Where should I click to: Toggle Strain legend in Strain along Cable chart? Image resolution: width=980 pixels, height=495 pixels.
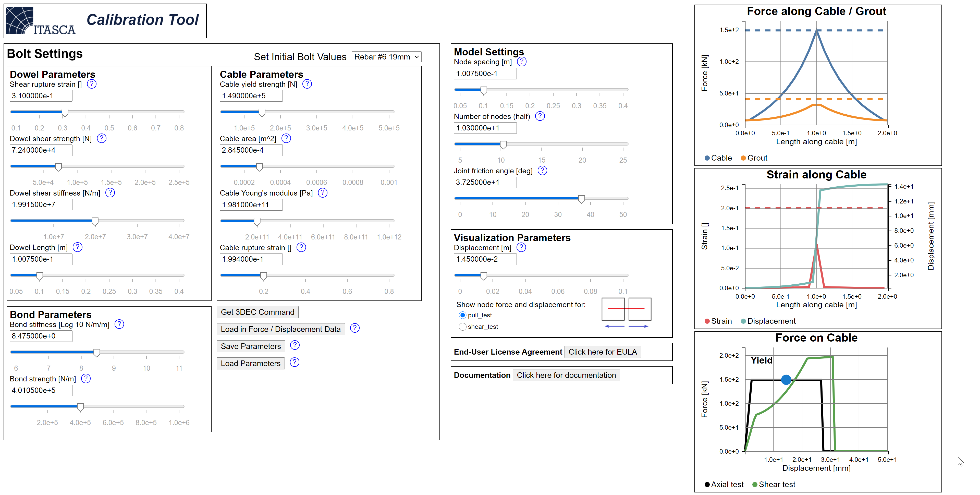718,321
